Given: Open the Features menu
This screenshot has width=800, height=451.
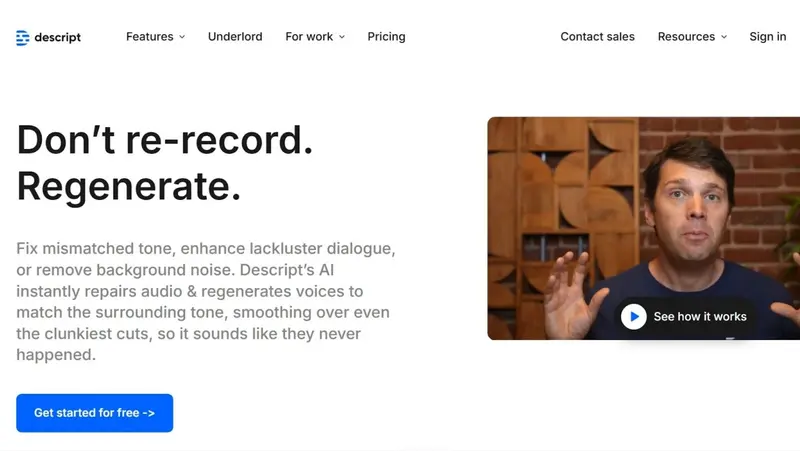Looking at the screenshot, I should tap(149, 37).
